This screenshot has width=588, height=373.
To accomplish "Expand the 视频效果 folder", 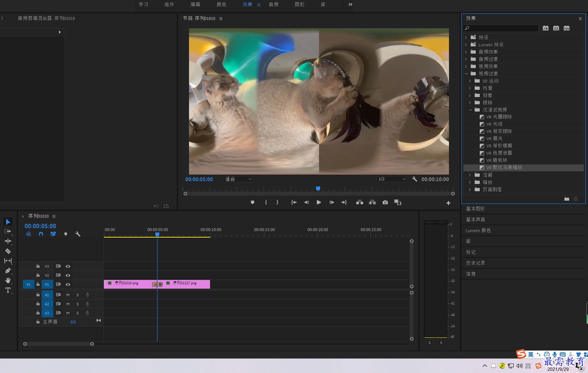I will tap(466, 66).
